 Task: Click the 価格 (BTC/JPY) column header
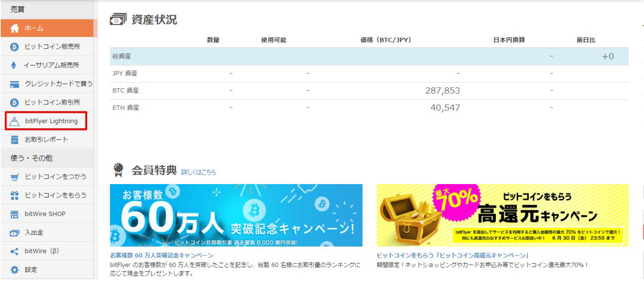point(386,40)
